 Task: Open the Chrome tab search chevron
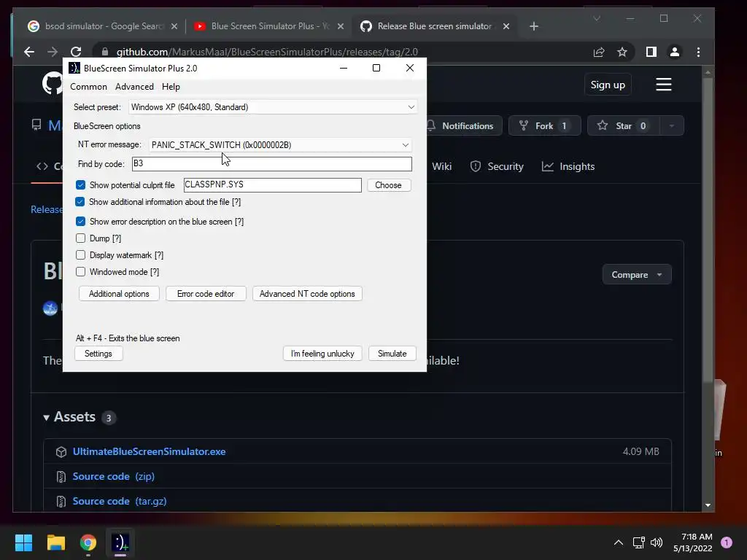point(597,18)
